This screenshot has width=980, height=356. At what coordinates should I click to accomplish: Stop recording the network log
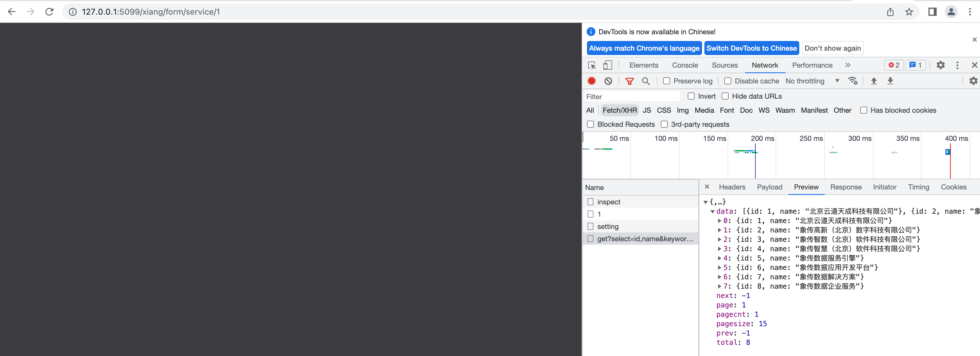592,81
